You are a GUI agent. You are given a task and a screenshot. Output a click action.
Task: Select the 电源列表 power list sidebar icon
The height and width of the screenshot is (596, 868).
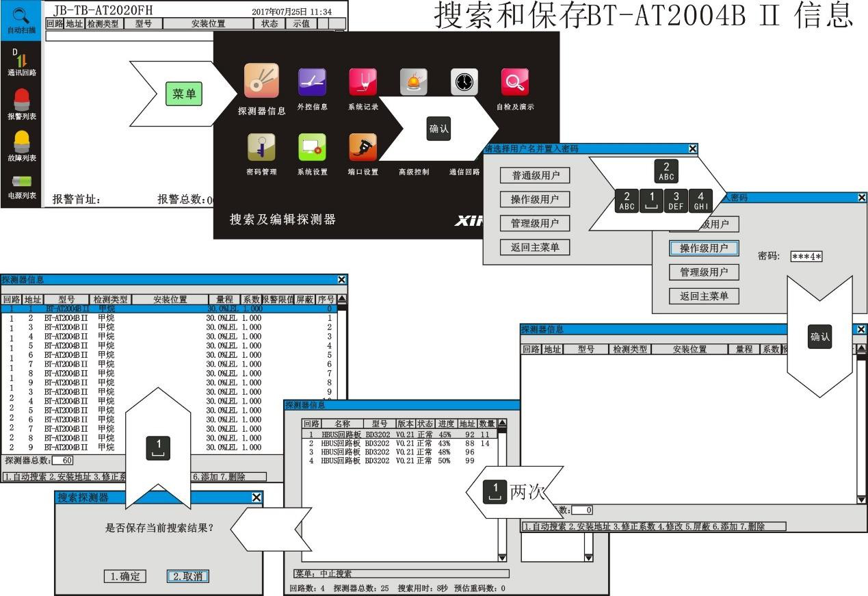point(21,186)
